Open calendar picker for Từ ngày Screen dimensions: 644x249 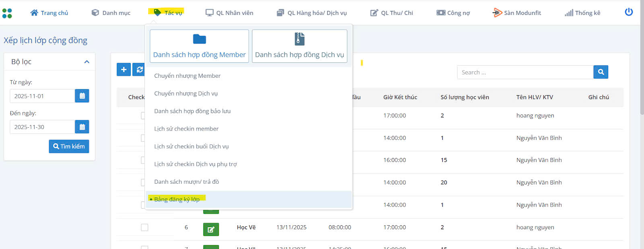coord(82,96)
